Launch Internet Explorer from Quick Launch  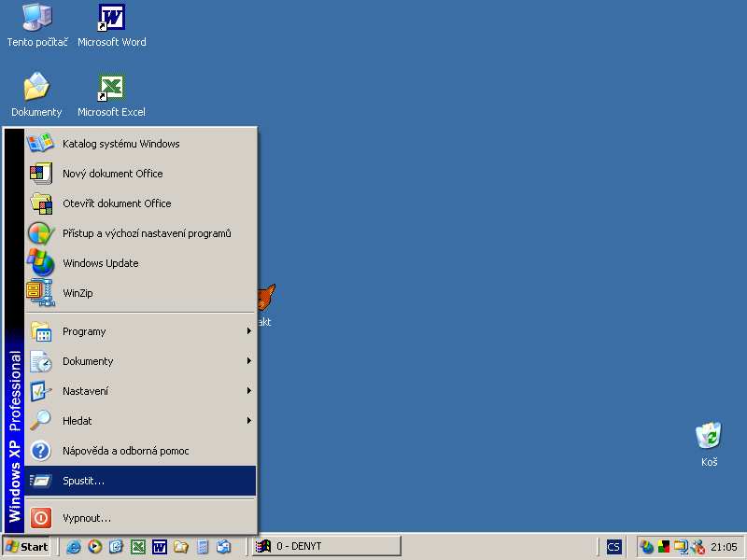[x=74, y=546]
